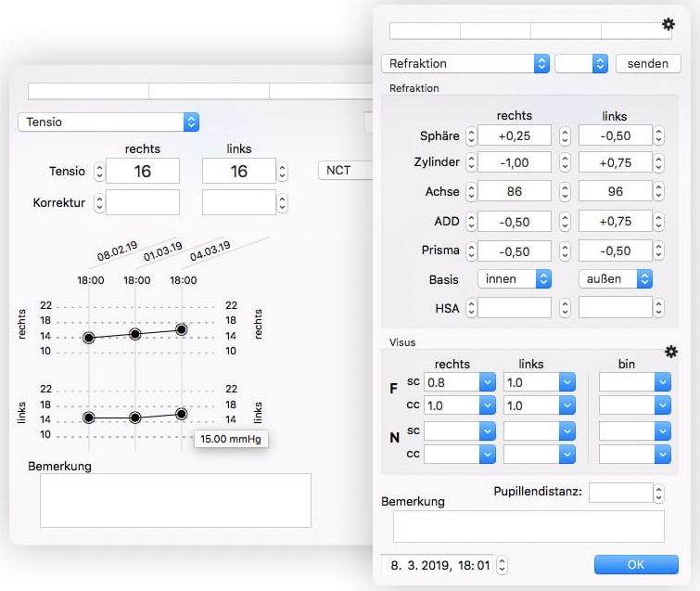Screen dimensions: 700x591
Task: Click Achse rechts field 86
Action: tap(515, 191)
